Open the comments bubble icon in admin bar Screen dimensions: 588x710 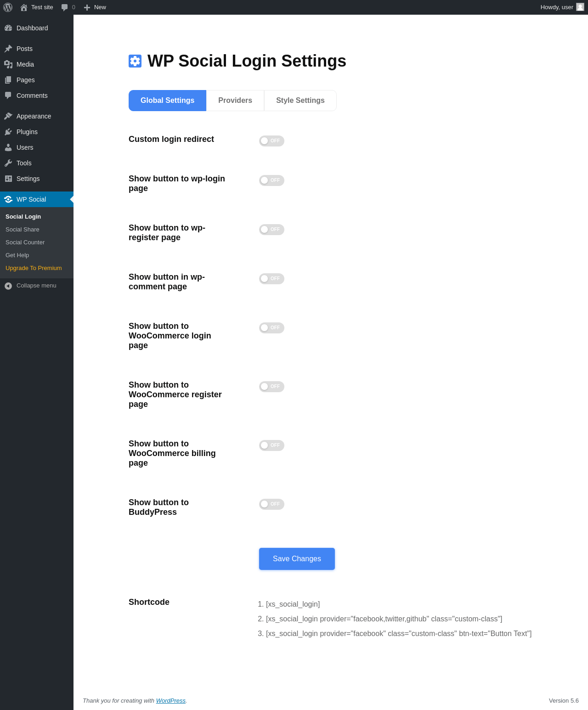pos(65,7)
